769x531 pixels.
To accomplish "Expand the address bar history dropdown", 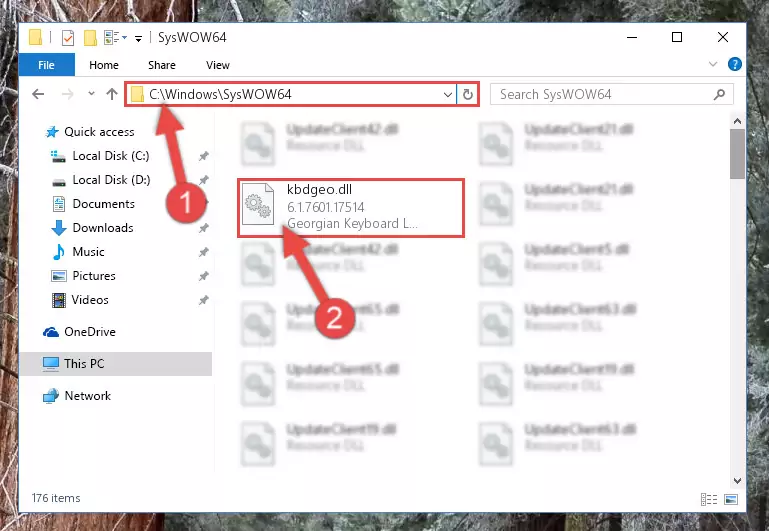I will 447,94.
